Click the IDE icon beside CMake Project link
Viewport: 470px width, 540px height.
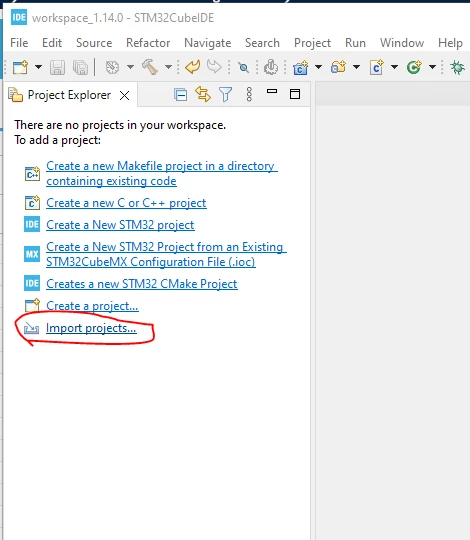[32, 283]
